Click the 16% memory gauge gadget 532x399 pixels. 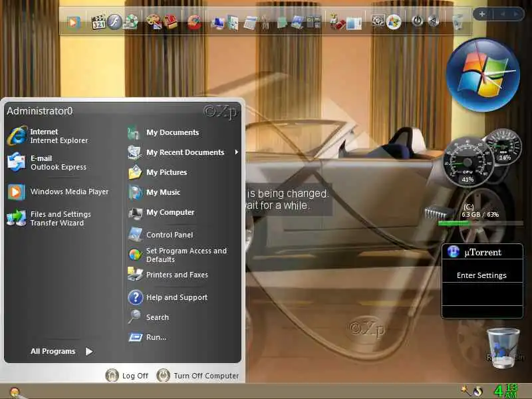[504, 146]
